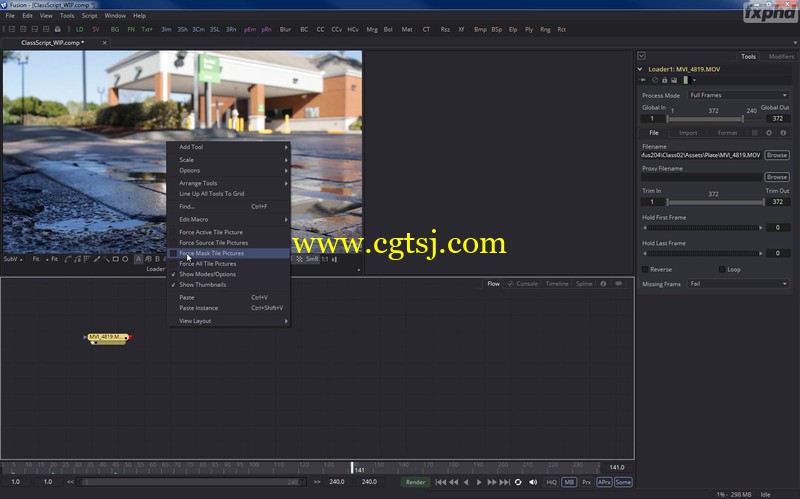Adjust the Hold First Frame slider
Image resolution: width=800 pixels, height=499 pixels.
pos(703,228)
